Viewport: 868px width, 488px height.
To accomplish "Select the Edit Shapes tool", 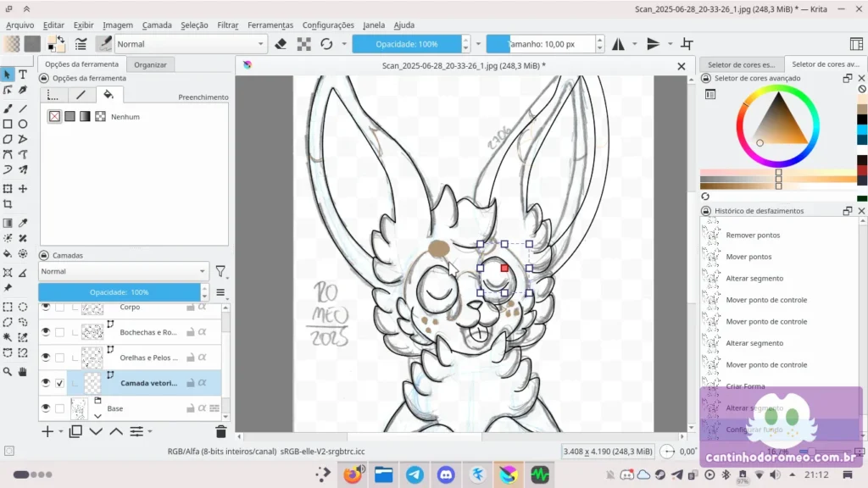I will pos(8,90).
